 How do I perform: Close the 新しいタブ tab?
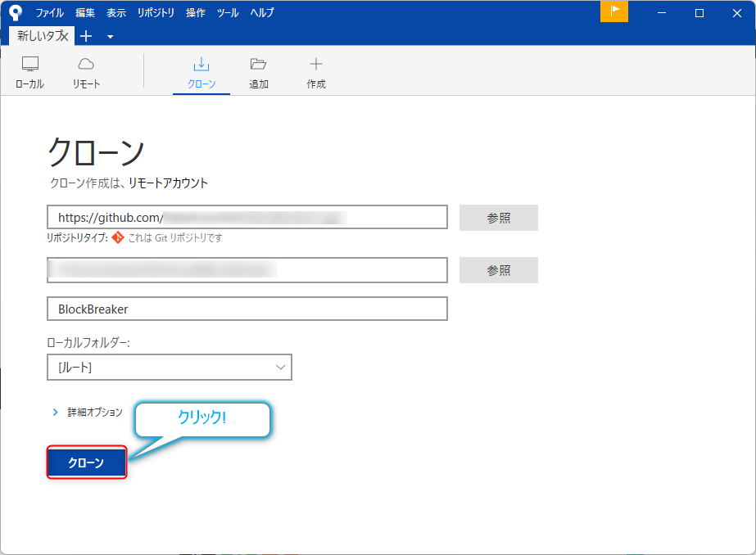click(65, 36)
